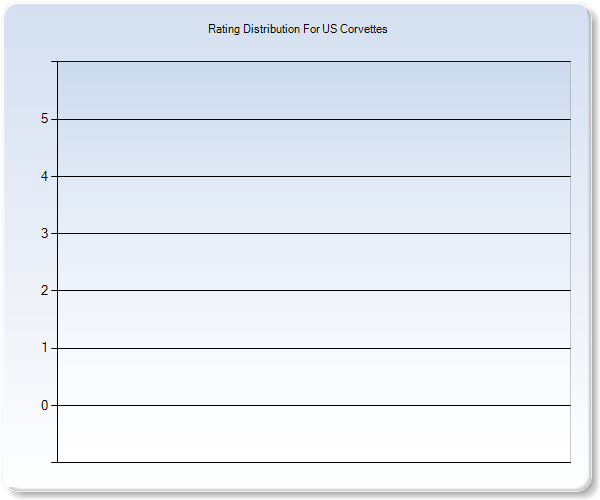600x500 pixels.
Task: Click the horizontal gridline at value 3
Action: pyautogui.click(x=313, y=233)
